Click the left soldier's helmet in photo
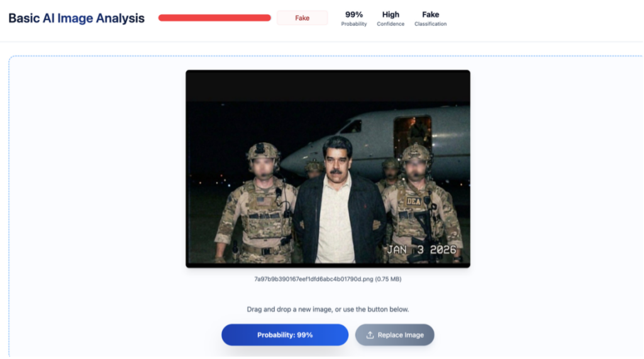The image size is (644, 359). [x=263, y=152]
